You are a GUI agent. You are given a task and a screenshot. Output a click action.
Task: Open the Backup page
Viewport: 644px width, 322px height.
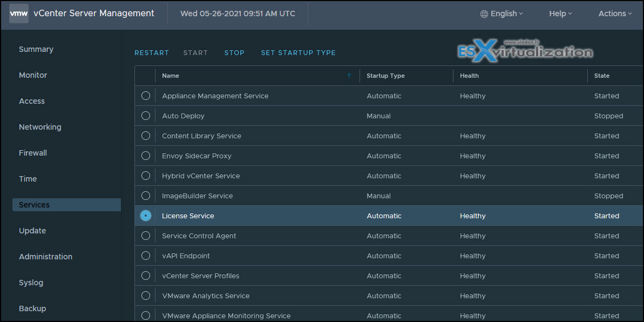pyautogui.click(x=32, y=308)
